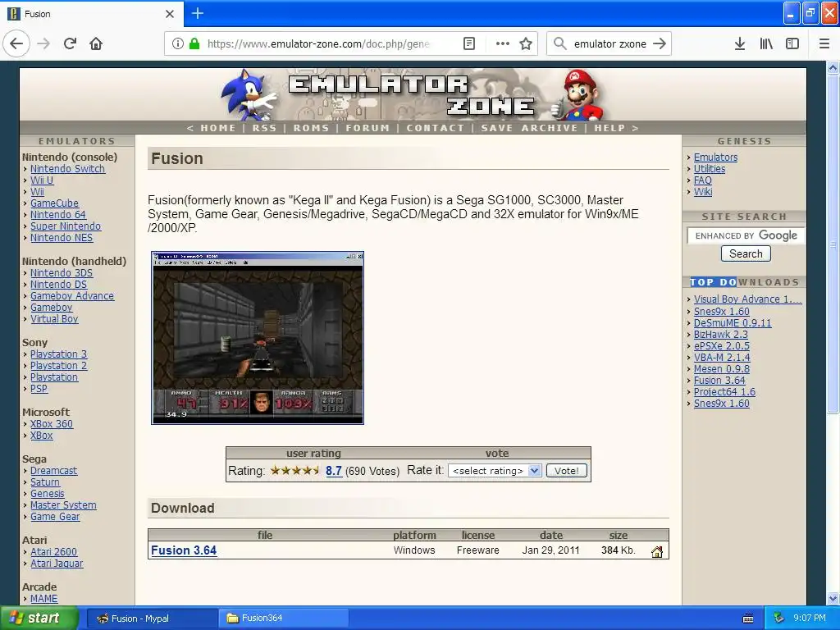The width and height of the screenshot is (840, 630).
Task: Open DeSmuME 0.9.11 top download
Action: pos(733,323)
